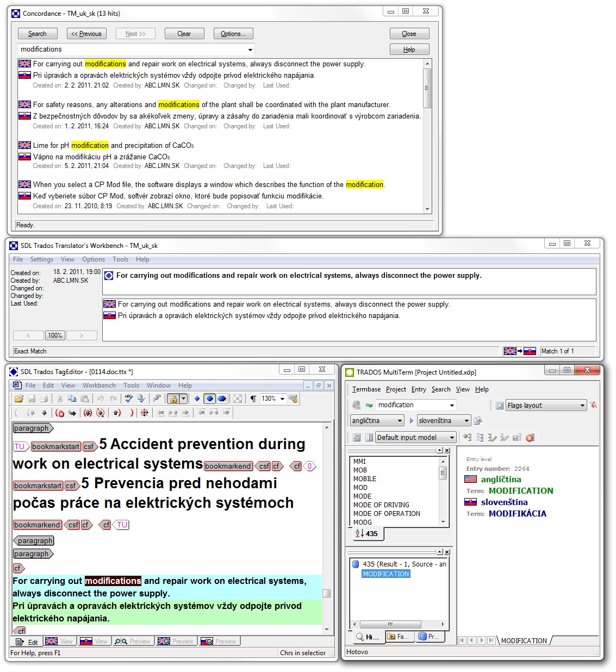
Task: Click the Help button in Concordance window
Action: pyautogui.click(x=409, y=49)
